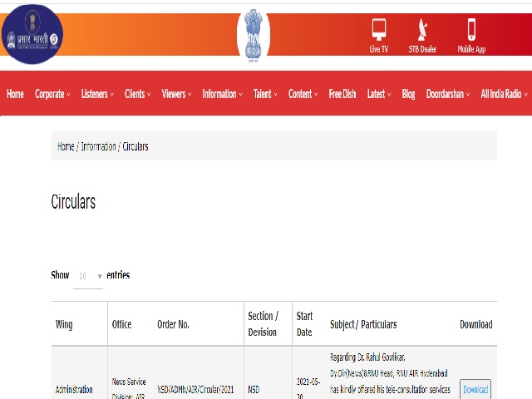The width and height of the screenshot is (532, 399).
Task: Select the News Service Division office cell
Action: 129,388
